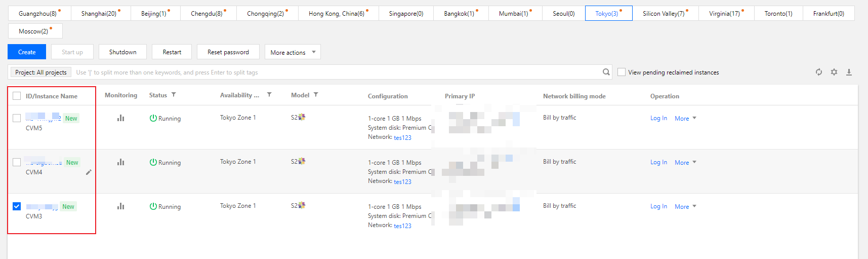The height and width of the screenshot is (259, 868).
Task: Open the Singapore(0) region tab
Action: 406,14
